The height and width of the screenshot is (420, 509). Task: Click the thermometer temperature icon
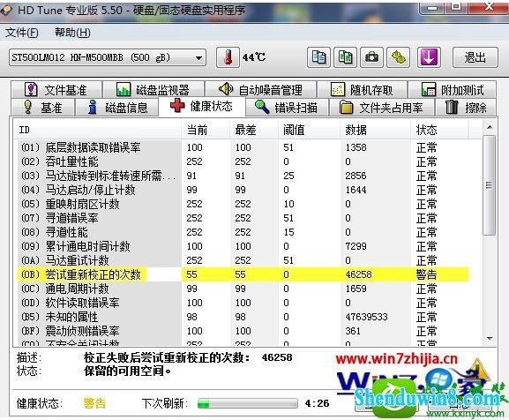(x=228, y=57)
